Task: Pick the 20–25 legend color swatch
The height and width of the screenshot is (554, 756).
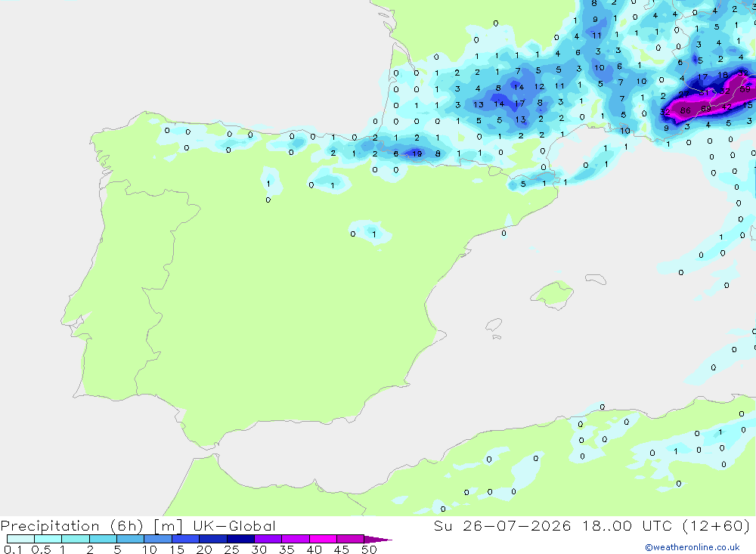Action: click(x=212, y=539)
